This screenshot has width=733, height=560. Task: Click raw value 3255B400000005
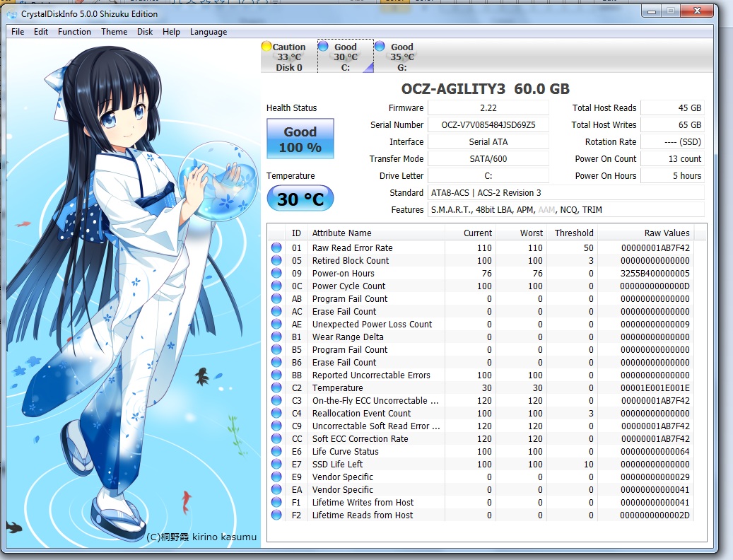pyautogui.click(x=655, y=273)
